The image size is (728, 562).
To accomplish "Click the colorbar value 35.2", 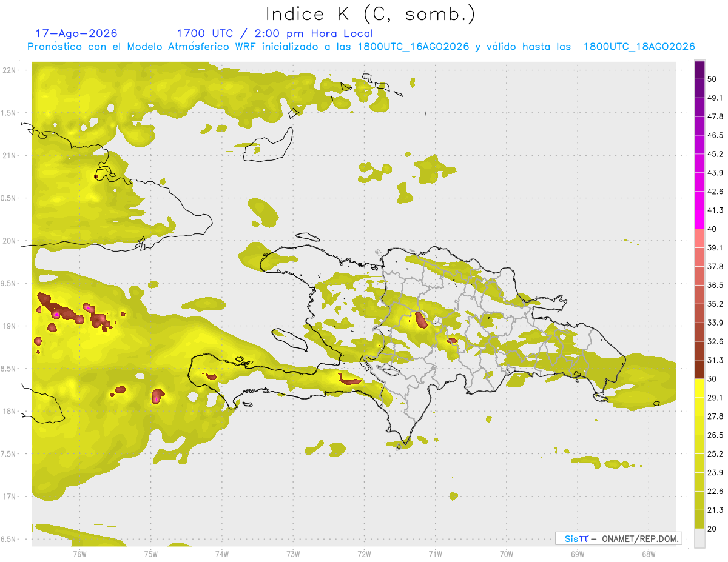I will [715, 304].
